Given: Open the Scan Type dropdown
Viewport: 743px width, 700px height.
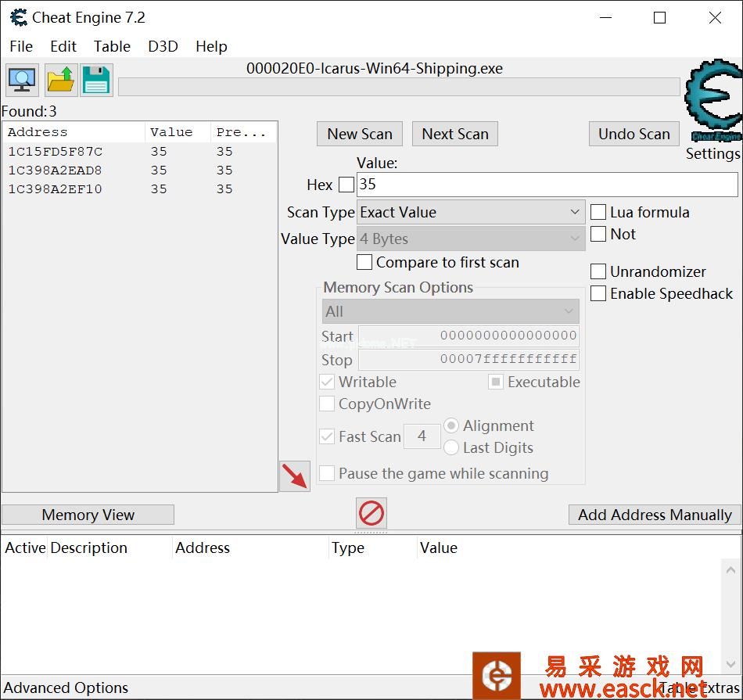Looking at the screenshot, I should point(471,212).
